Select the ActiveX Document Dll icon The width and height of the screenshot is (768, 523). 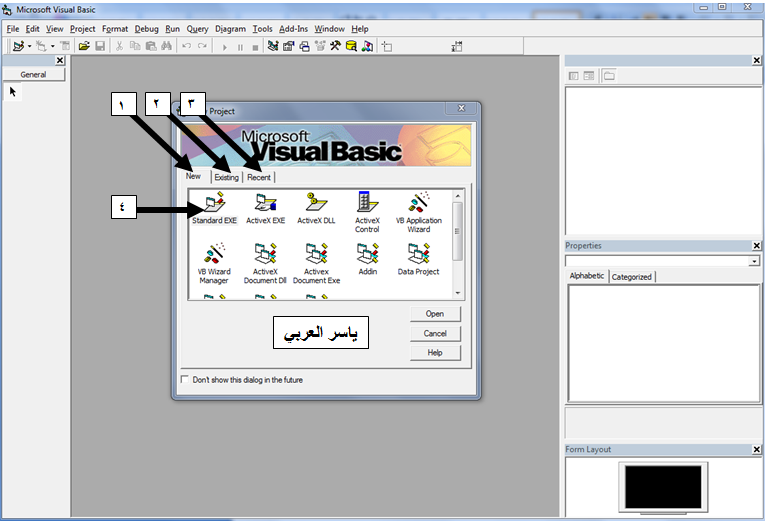pos(265,263)
